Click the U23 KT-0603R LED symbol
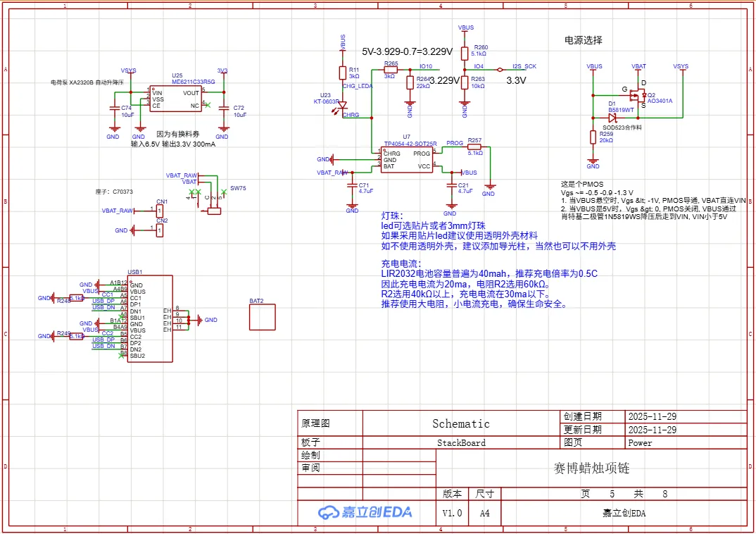The width and height of the screenshot is (756, 534). [x=343, y=104]
